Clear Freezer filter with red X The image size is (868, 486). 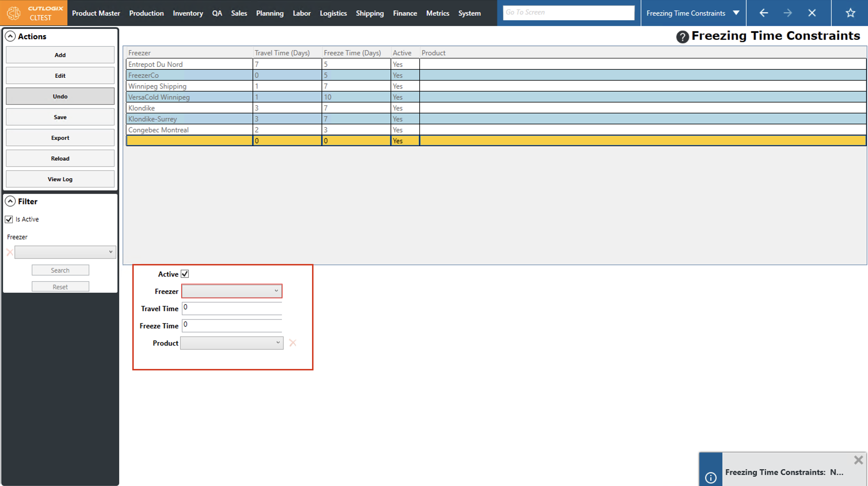(x=10, y=252)
